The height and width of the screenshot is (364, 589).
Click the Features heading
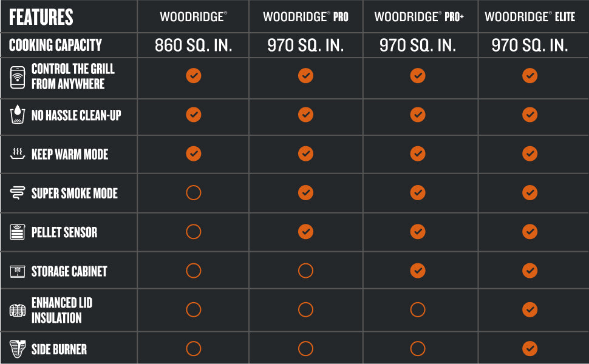coord(41,17)
